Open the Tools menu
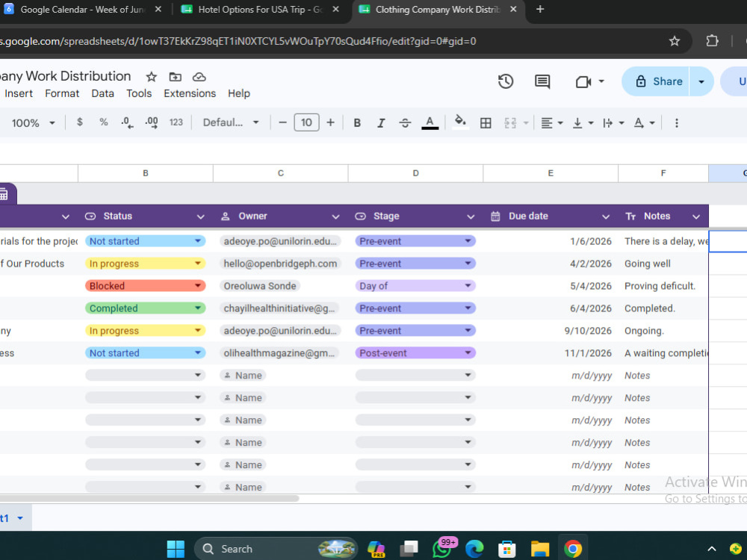 click(139, 93)
